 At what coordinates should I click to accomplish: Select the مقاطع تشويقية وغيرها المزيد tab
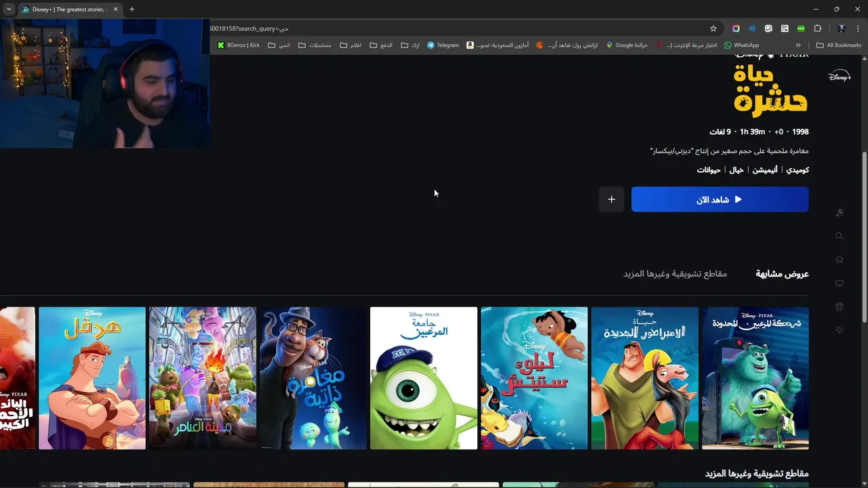pos(675,274)
